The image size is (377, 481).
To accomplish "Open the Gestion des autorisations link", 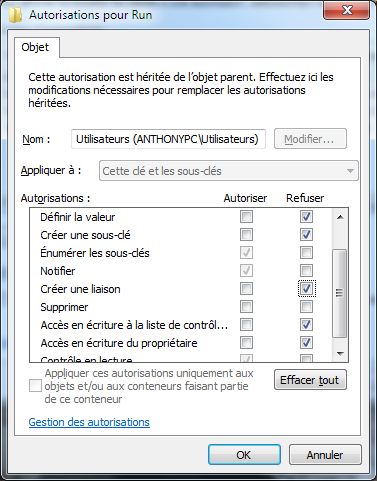I will click(89, 422).
